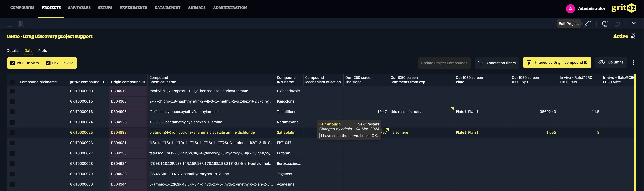Viewport: 644px width, 191px height.
Task: Open project settings tools icon beside Active
Action: (633, 36)
